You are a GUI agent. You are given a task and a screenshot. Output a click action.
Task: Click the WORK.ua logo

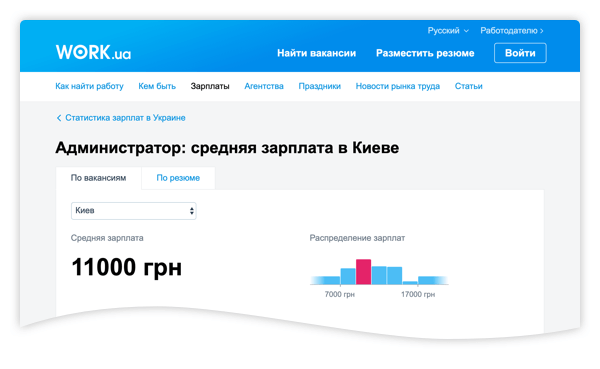click(x=93, y=52)
